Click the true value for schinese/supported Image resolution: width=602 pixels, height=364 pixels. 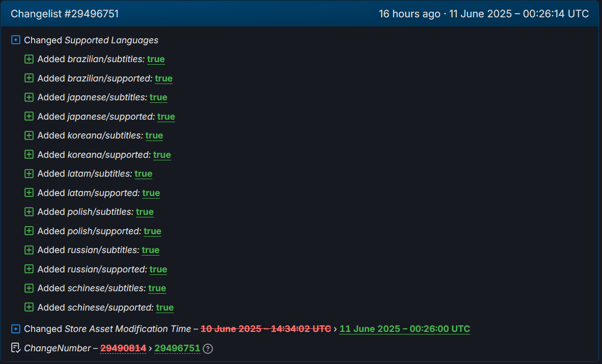[x=165, y=307]
